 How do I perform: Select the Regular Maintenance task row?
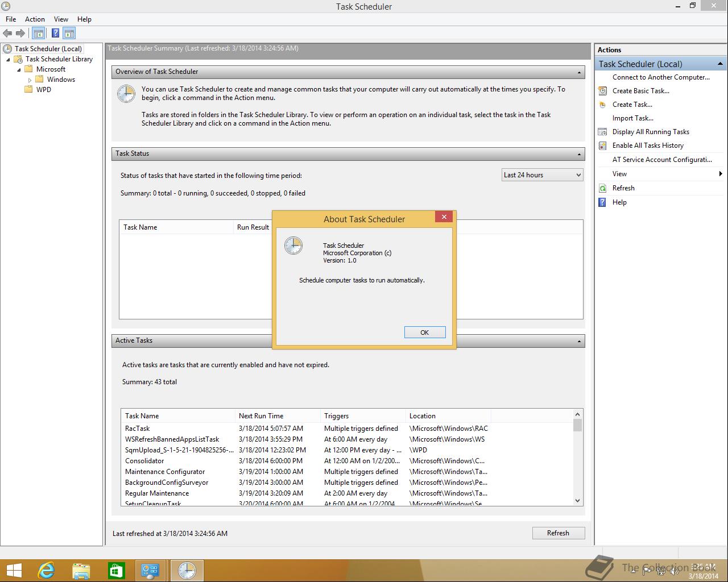click(x=347, y=493)
